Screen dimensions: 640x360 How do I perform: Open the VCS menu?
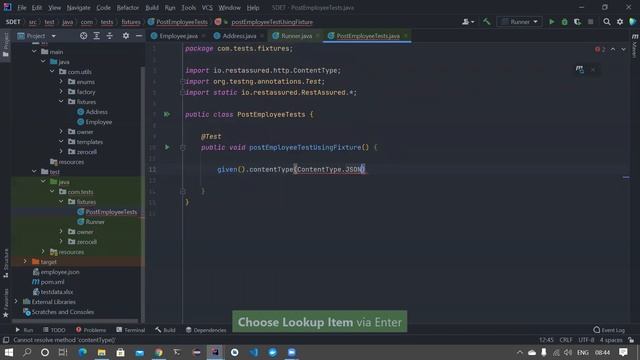207,8
